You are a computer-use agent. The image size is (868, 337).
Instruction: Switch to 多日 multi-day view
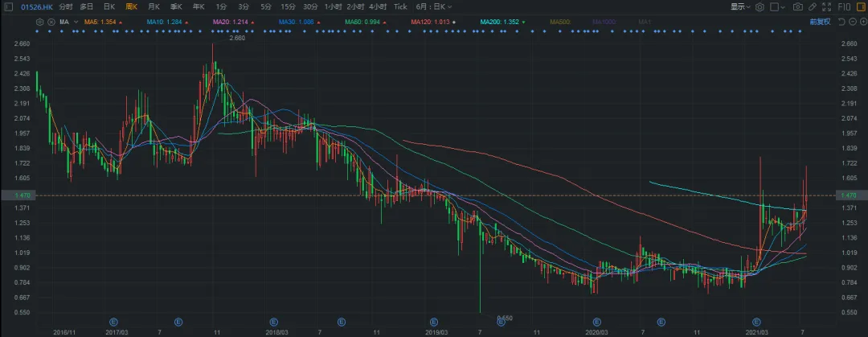[x=86, y=6]
